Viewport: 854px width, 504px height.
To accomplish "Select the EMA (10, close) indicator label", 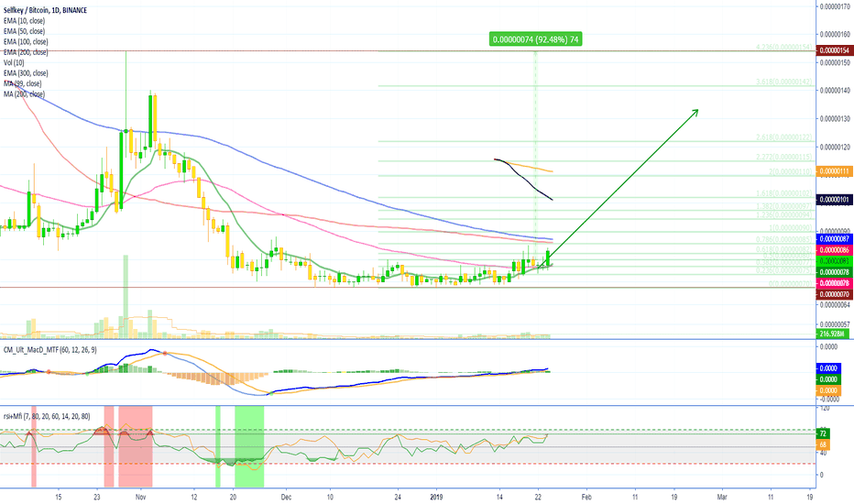I will [24, 21].
